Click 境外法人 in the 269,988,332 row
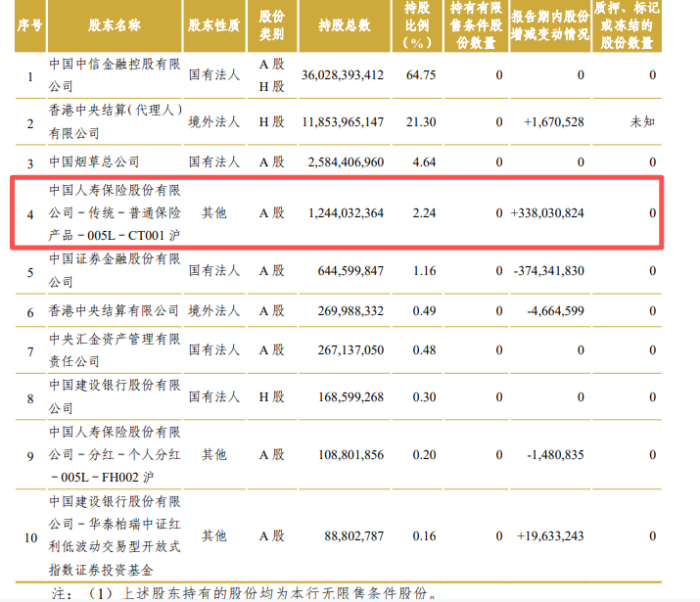 [x=213, y=310]
